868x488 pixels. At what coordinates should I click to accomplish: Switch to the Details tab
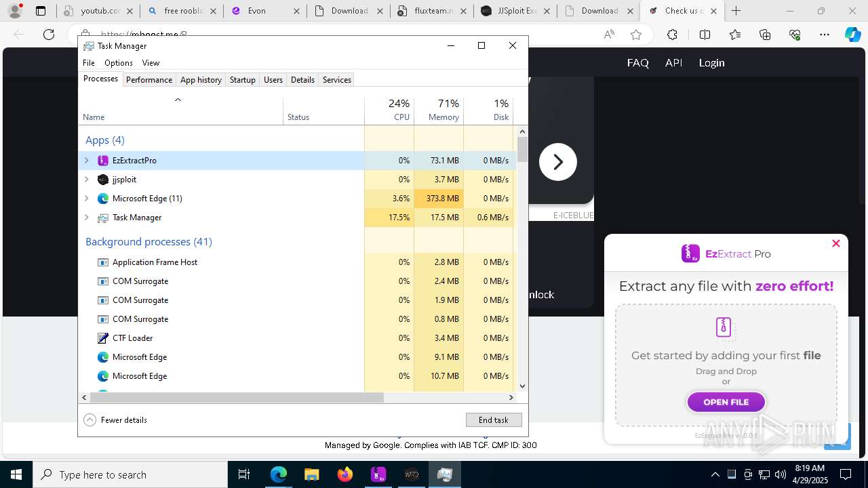tap(302, 80)
